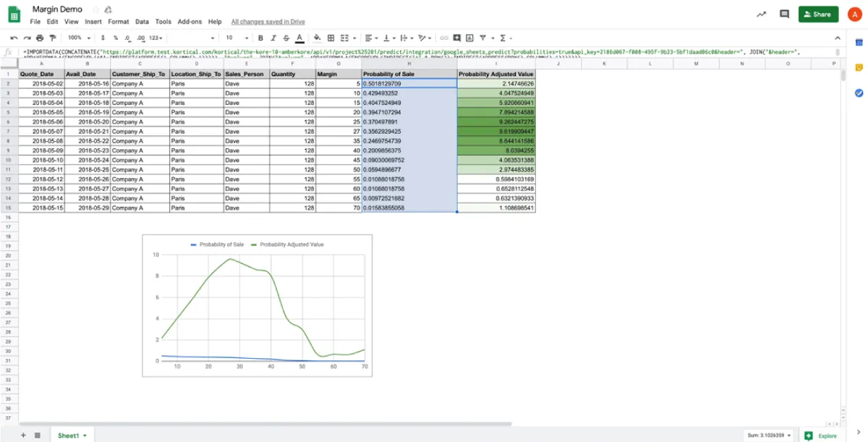Undo the last action
Screen dimensions: 868x442
(14, 38)
